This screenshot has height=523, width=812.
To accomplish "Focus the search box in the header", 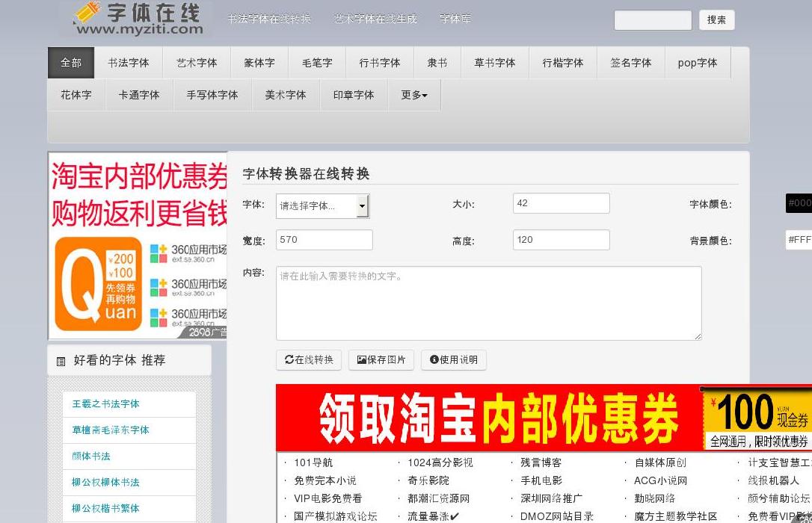I will pyautogui.click(x=653, y=20).
